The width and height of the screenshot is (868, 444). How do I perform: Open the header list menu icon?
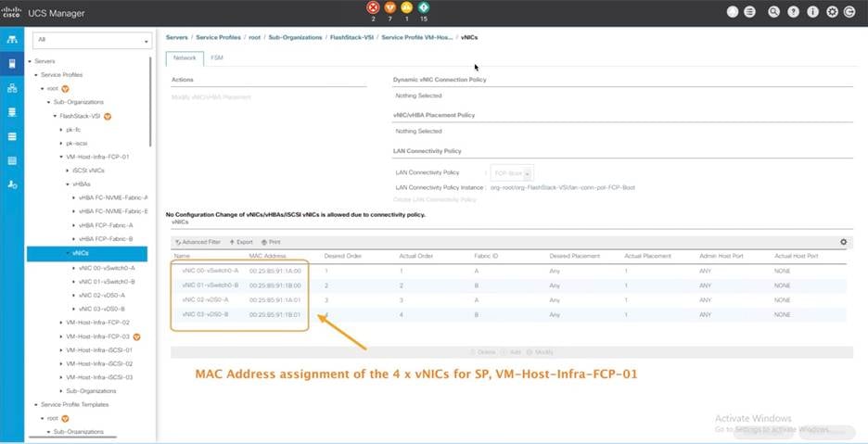point(749,12)
